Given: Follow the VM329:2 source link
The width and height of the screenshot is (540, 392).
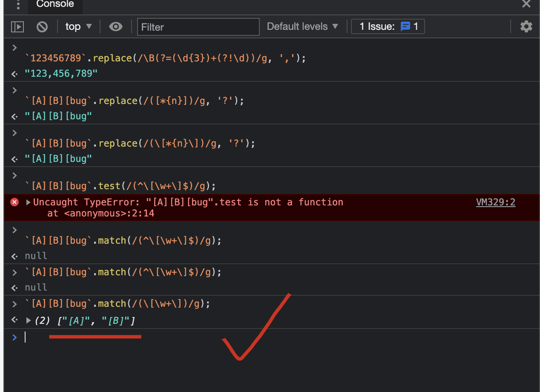Looking at the screenshot, I should [495, 202].
